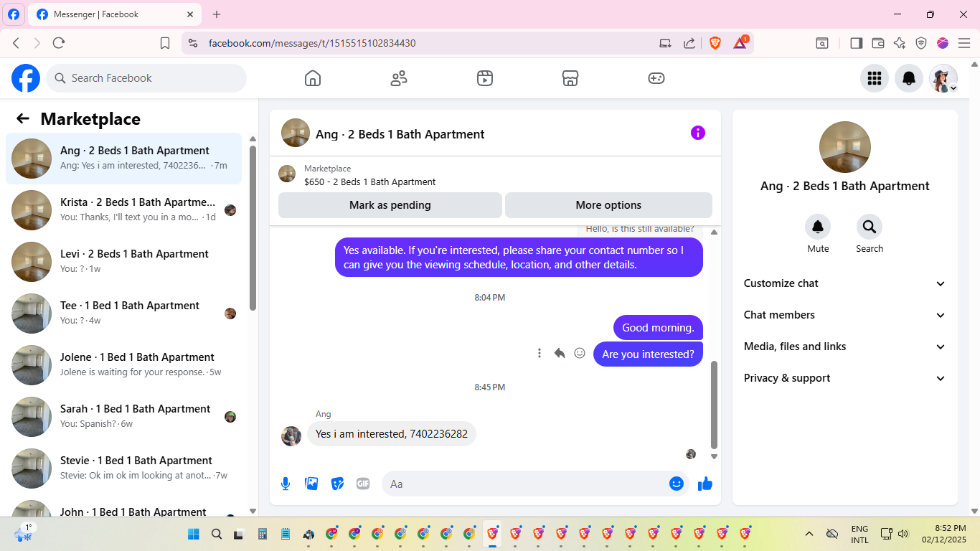980x551 pixels.
Task: Mute this chat via bell icon
Action: (818, 227)
